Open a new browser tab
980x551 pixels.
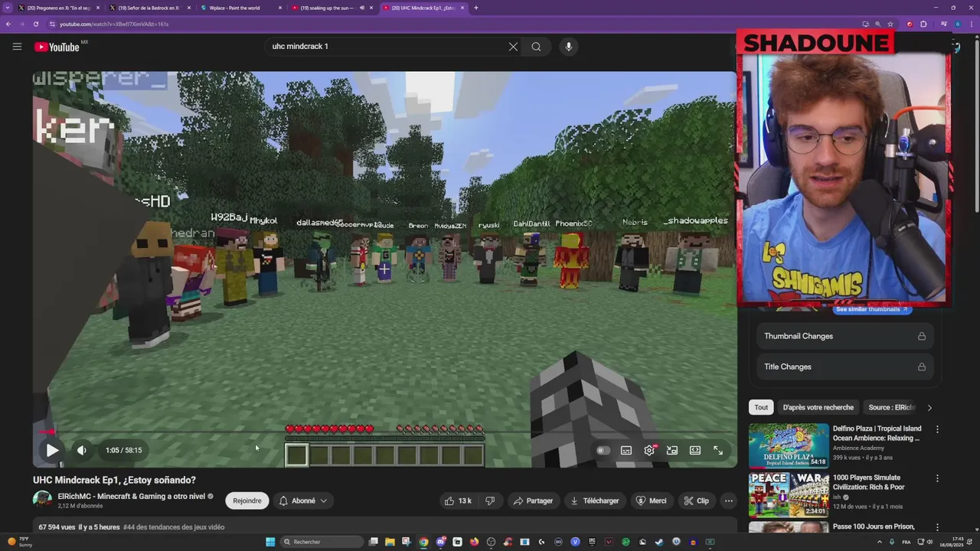pyautogui.click(x=475, y=8)
